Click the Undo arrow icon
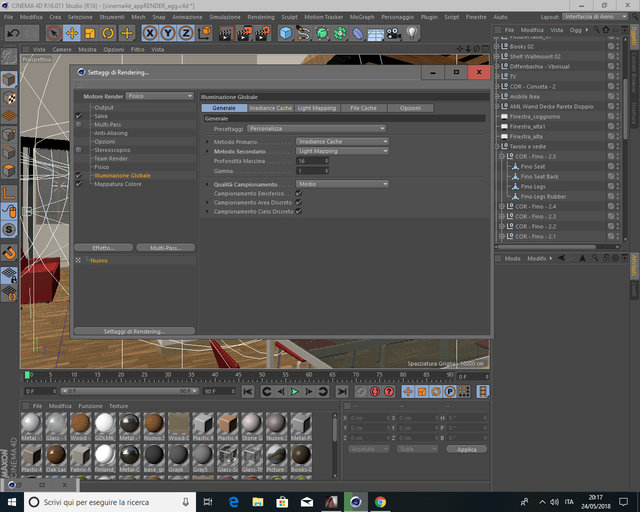The image size is (640, 512). pyautogui.click(x=13, y=33)
